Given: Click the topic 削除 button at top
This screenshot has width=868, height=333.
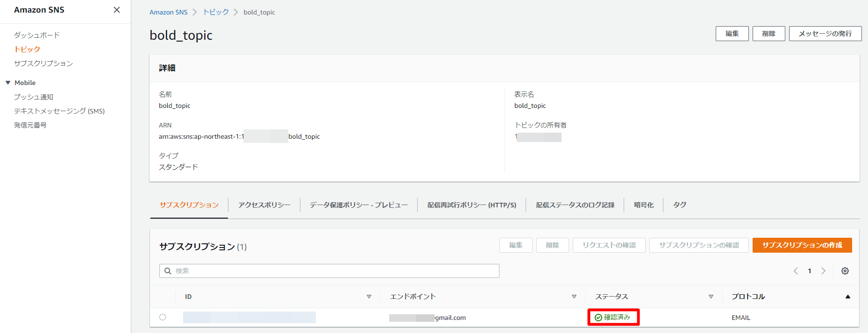Looking at the screenshot, I should tap(769, 34).
